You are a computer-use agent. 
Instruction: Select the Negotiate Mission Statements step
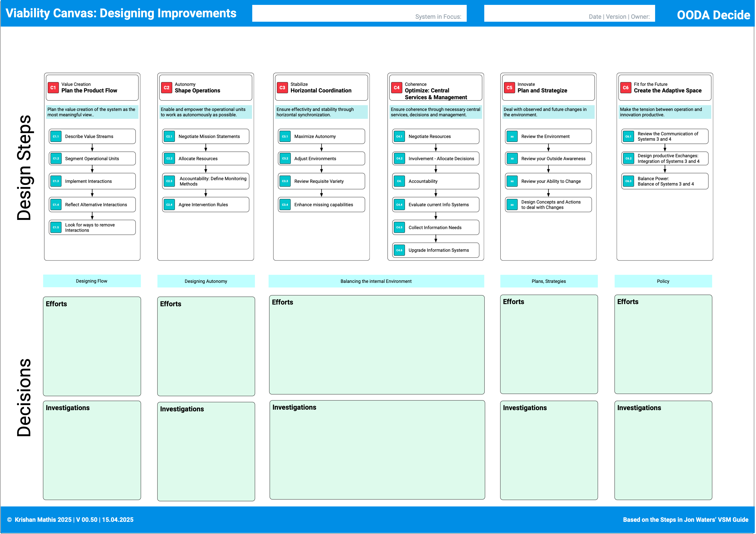(209, 136)
